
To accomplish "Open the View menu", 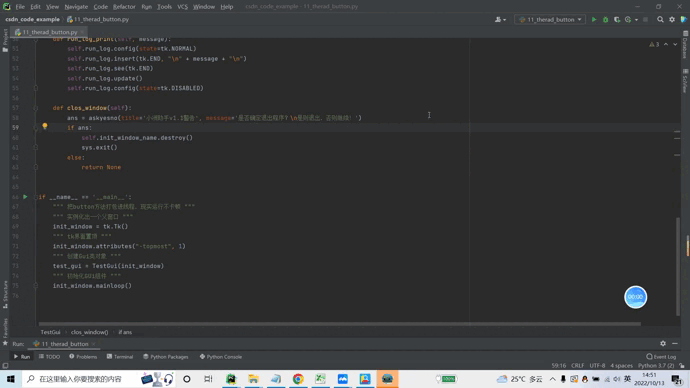I will tap(52, 7).
